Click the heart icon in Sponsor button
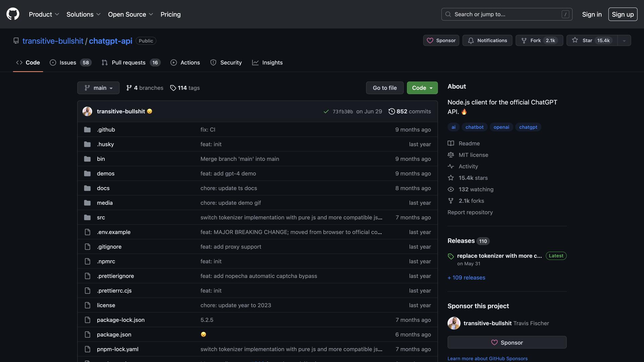 430,40
